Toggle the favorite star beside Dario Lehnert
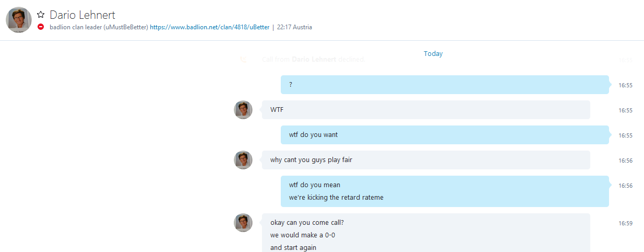The height and width of the screenshot is (252, 644). (x=41, y=15)
